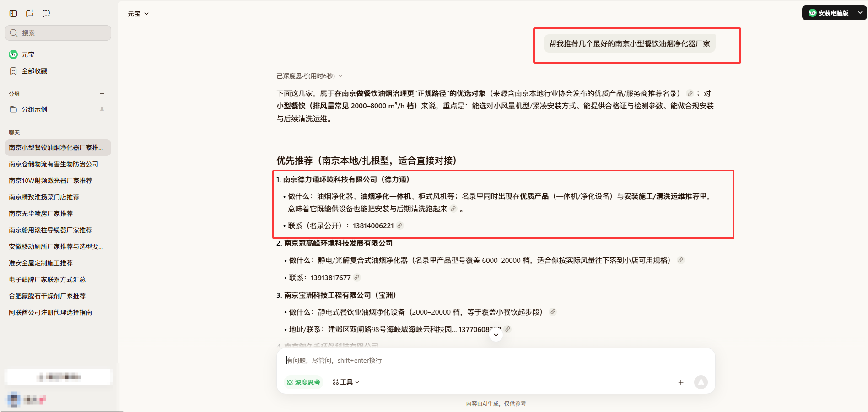
Task: Click company name 南京宝洲科技工程有限公司
Action: pos(327,295)
